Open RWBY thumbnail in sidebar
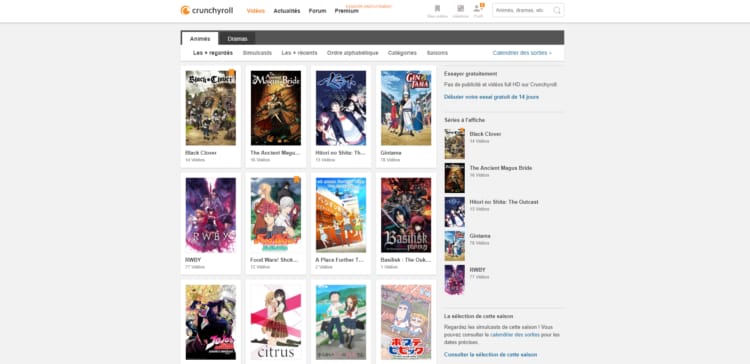The image size is (750, 364). pyautogui.click(x=454, y=280)
